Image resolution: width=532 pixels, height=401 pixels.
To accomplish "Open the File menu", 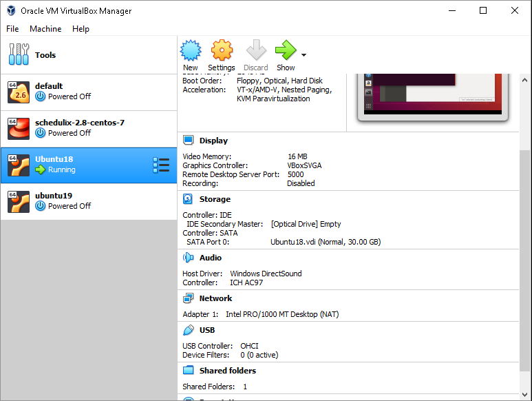I will pyautogui.click(x=12, y=29).
